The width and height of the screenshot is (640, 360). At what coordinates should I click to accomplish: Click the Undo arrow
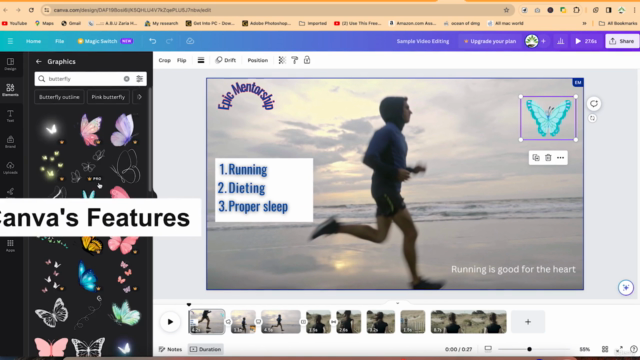click(152, 41)
